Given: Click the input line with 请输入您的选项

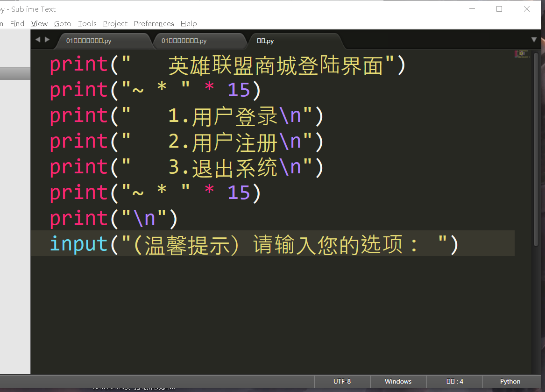Looking at the screenshot, I should (x=254, y=244).
